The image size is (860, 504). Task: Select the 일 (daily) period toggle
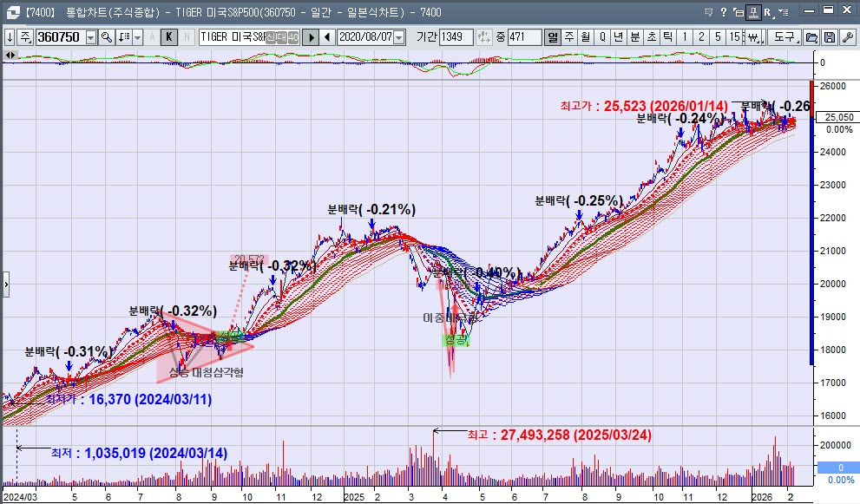pos(552,37)
